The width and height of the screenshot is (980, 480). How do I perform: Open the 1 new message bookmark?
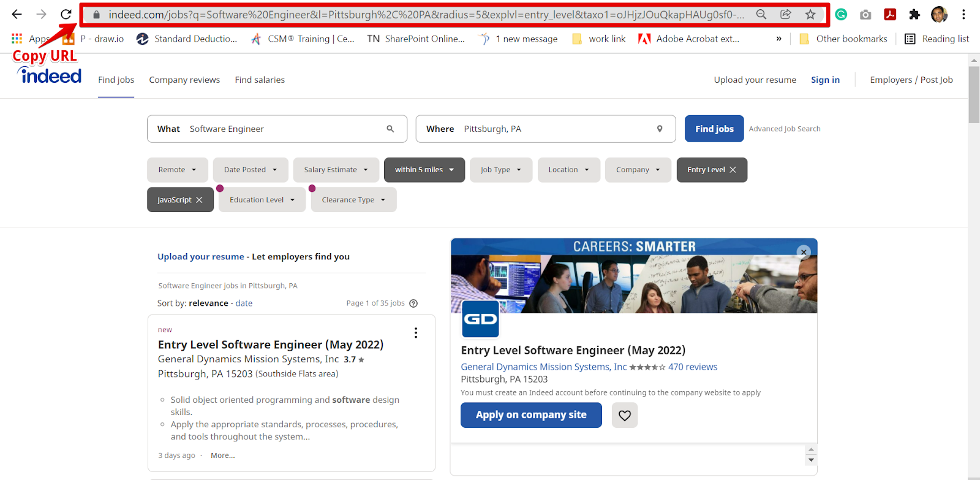(518, 39)
